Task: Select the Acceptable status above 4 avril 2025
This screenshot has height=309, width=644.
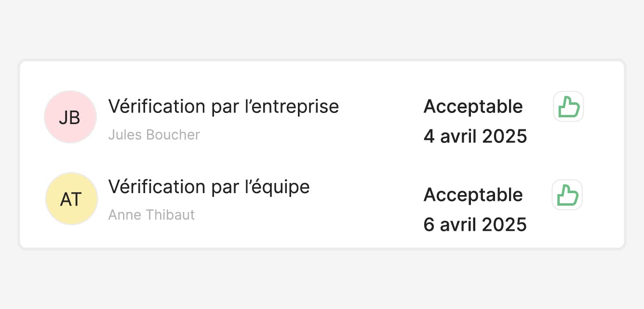Action: [473, 107]
